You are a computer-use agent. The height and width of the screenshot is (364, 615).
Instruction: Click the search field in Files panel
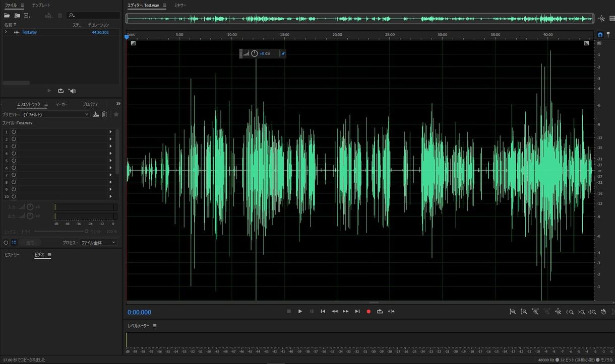(93, 16)
